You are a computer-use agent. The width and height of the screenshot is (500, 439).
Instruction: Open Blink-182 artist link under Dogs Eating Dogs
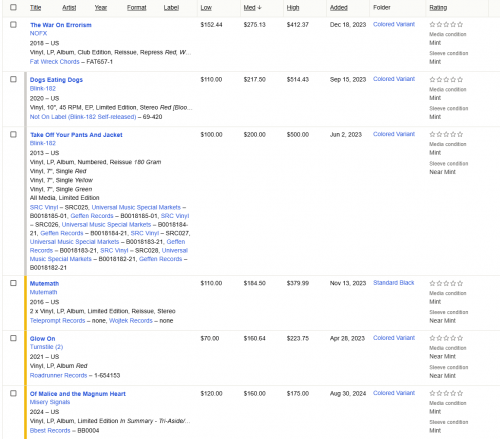[x=43, y=88]
